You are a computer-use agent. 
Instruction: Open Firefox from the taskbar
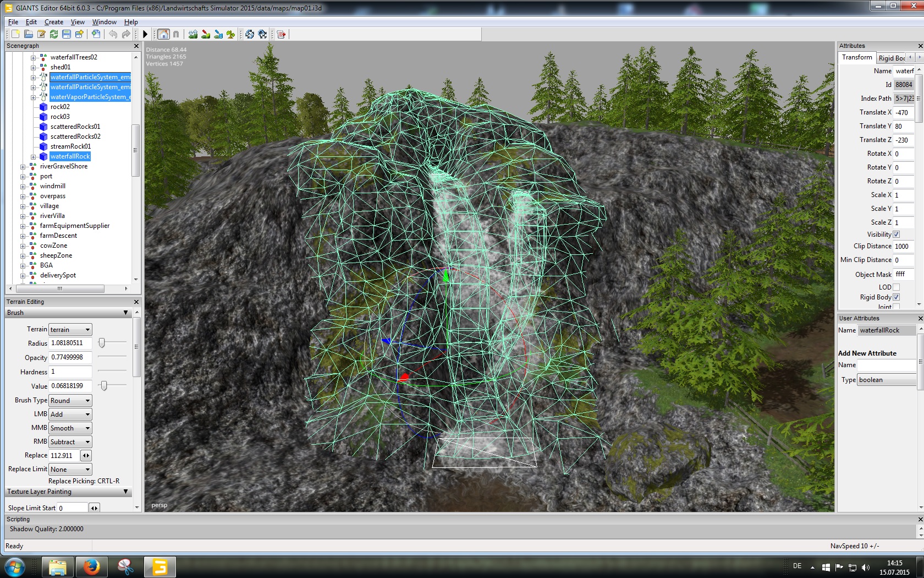(x=91, y=566)
